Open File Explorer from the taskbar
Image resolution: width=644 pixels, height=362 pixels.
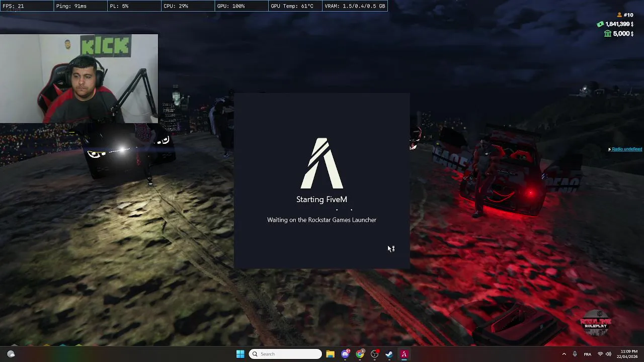330,354
